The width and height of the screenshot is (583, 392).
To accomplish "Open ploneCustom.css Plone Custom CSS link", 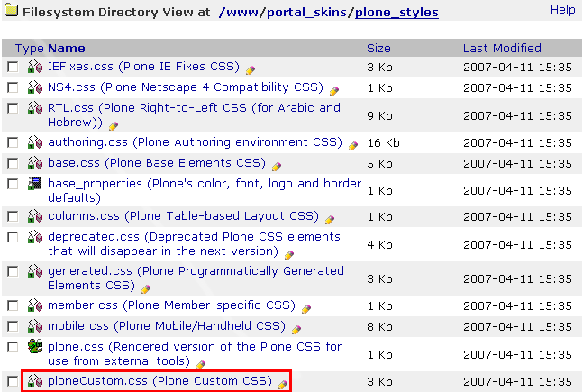I will pos(159,381).
